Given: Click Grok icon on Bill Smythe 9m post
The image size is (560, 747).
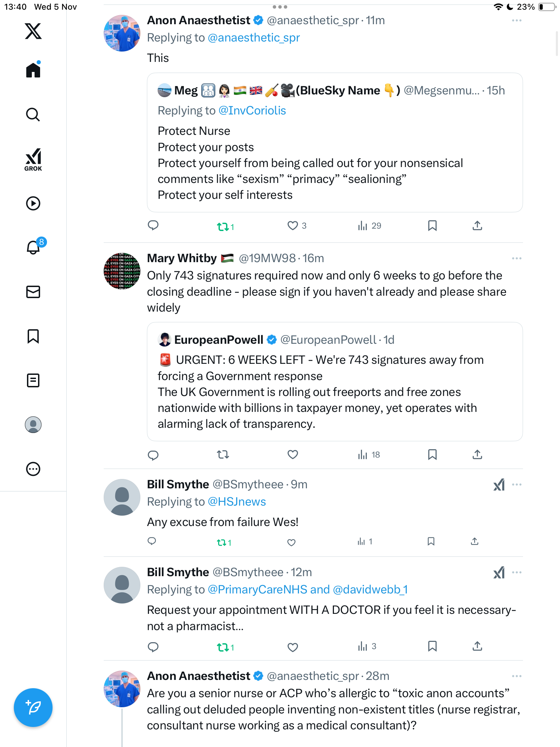Looking at the screenshot, I should tap(499, 485).
